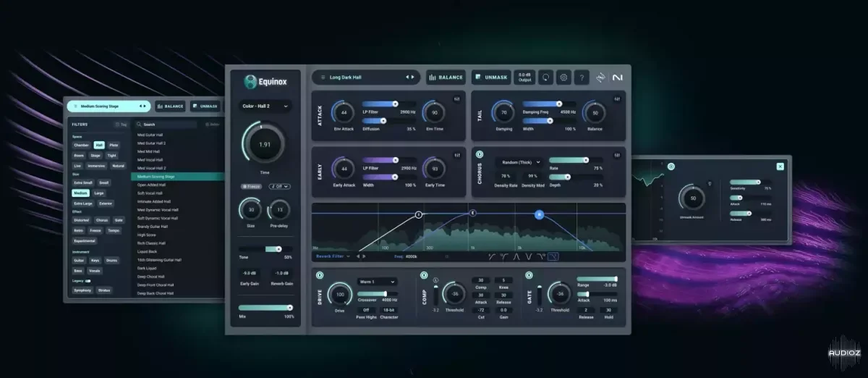Viewport: 868px width, 378px height.
Task: Select Medium Scoring Stage in the preset list
Action: (178, 176)
